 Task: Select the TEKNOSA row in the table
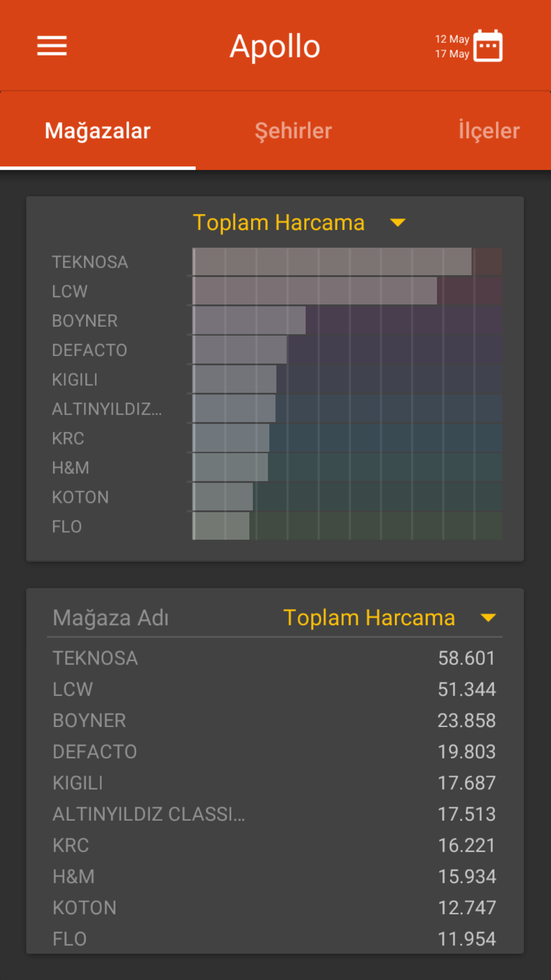pyautogui.click(x=274, y=658)
